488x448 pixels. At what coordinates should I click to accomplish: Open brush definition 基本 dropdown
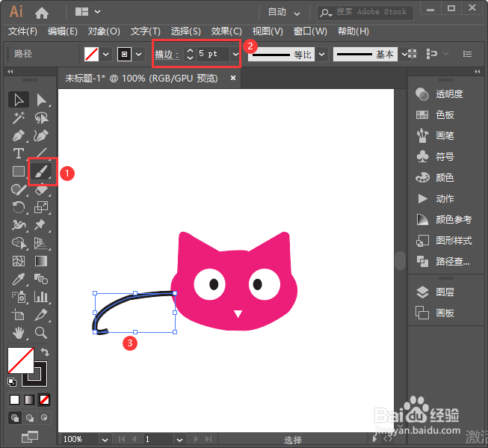pyautogui.click(x=404, y=54)
